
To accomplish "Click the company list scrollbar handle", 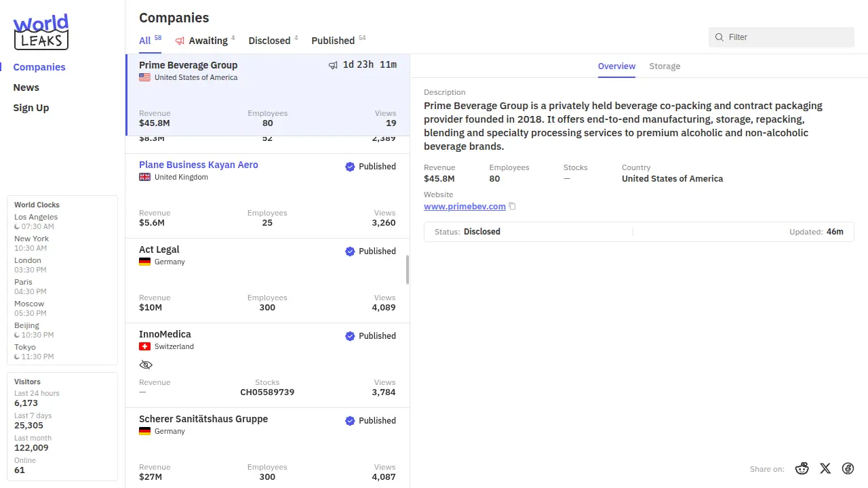I will coord(408,270).
